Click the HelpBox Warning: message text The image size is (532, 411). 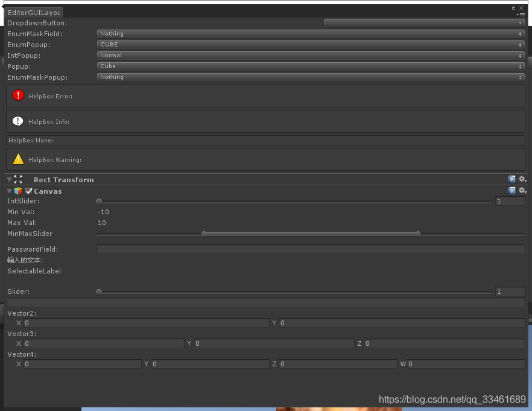pyautogui.click(x=55, y=159)
